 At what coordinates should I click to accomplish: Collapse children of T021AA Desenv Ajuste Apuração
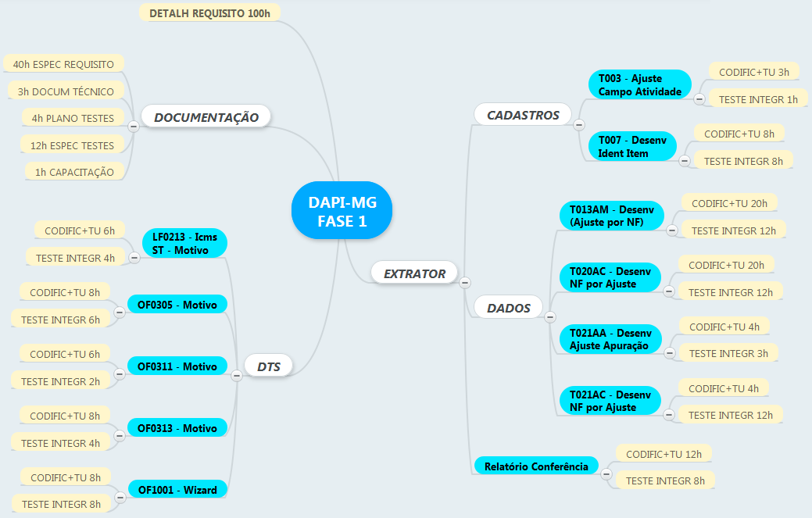(670, 353)
